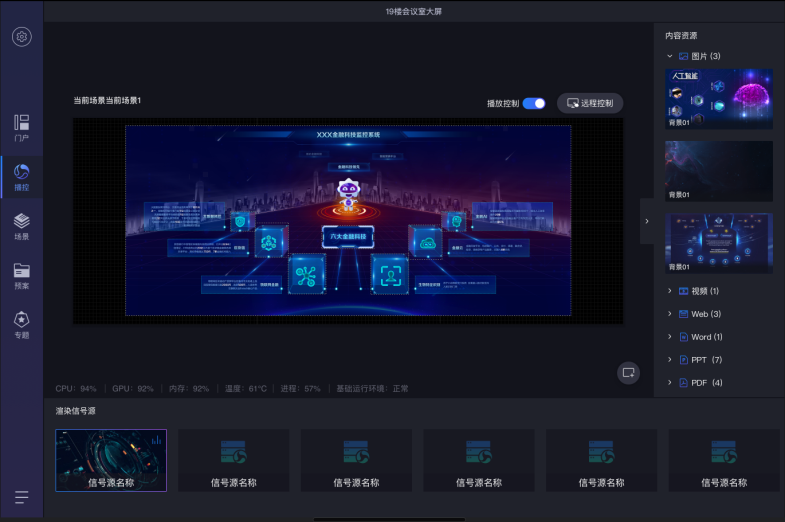This screenshot has height=522, width=785.
Task: Select the first highlighted signal source thumbnail
Action: 111,460
